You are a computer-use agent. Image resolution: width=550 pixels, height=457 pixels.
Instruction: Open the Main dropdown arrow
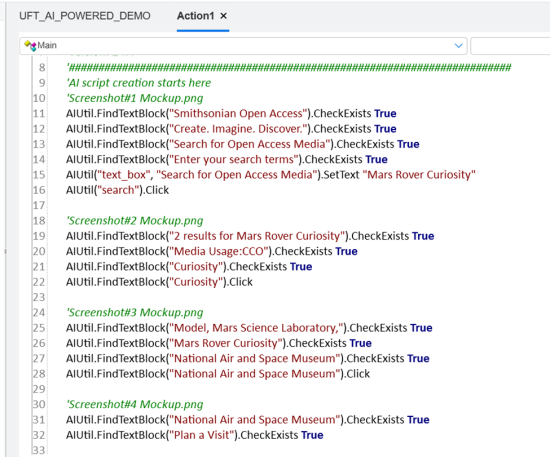coord(458,46)
